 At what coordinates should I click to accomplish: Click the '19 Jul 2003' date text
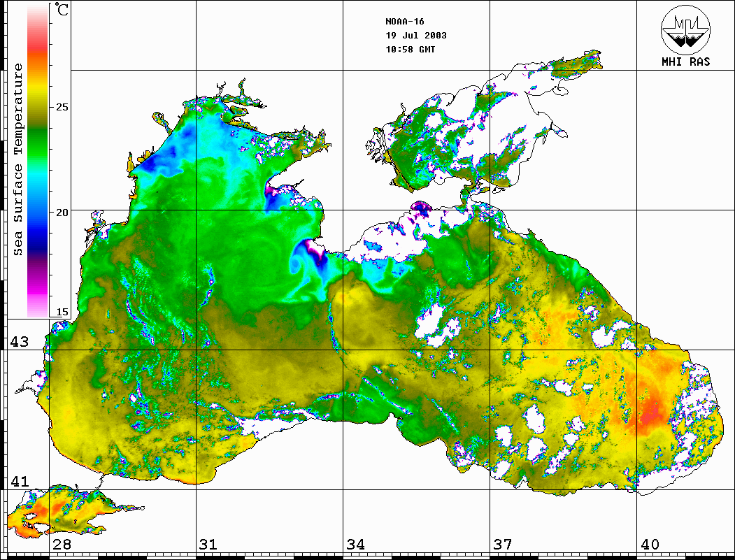(x=416, y=36)
